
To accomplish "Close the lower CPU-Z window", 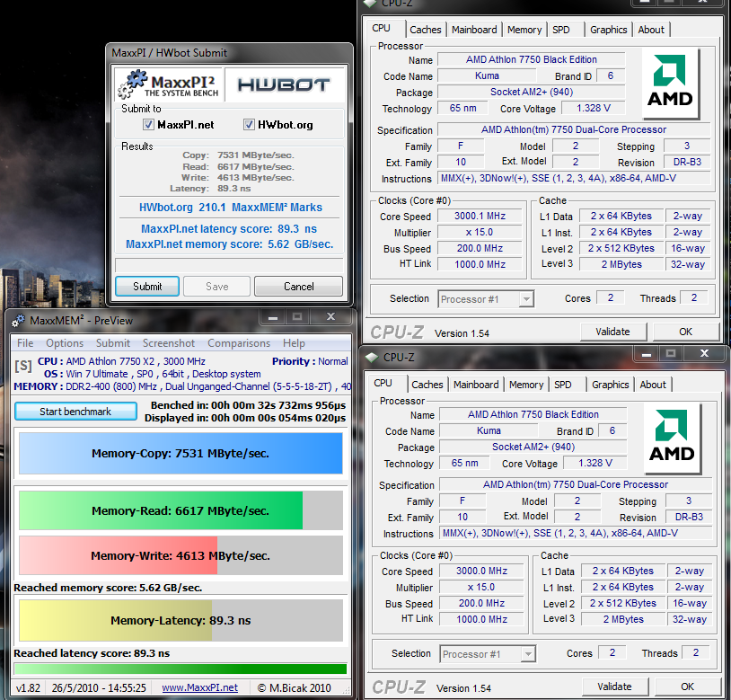I will point(704,353).
